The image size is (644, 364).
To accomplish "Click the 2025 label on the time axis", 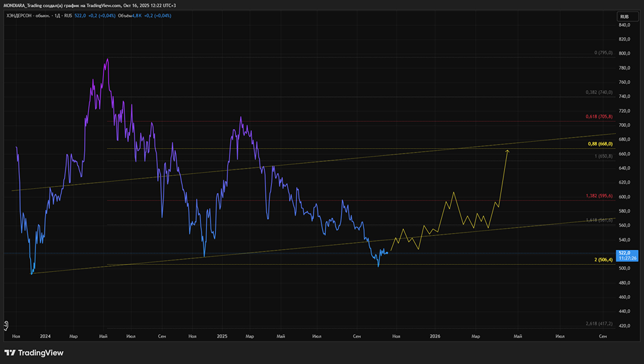I will (x=222, y=336).
